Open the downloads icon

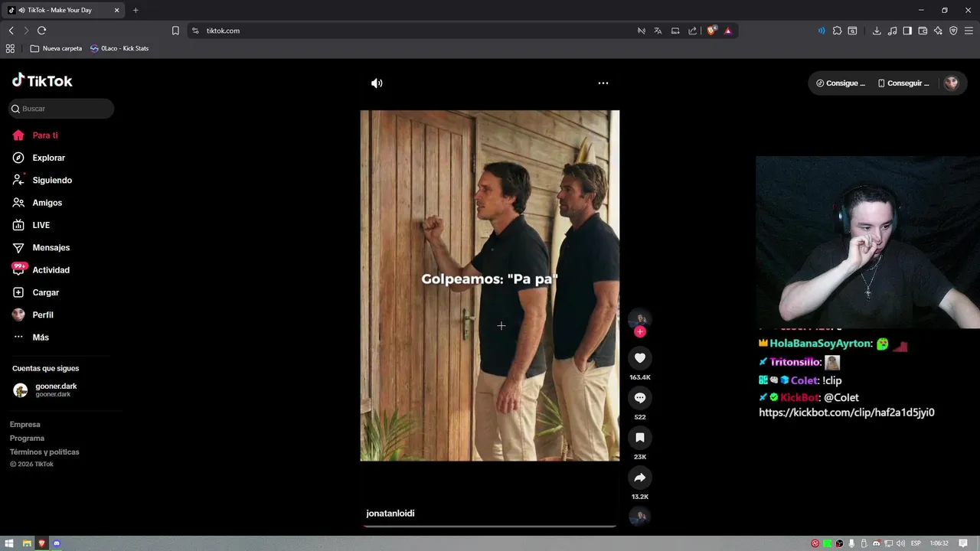[x=877, y=31]
